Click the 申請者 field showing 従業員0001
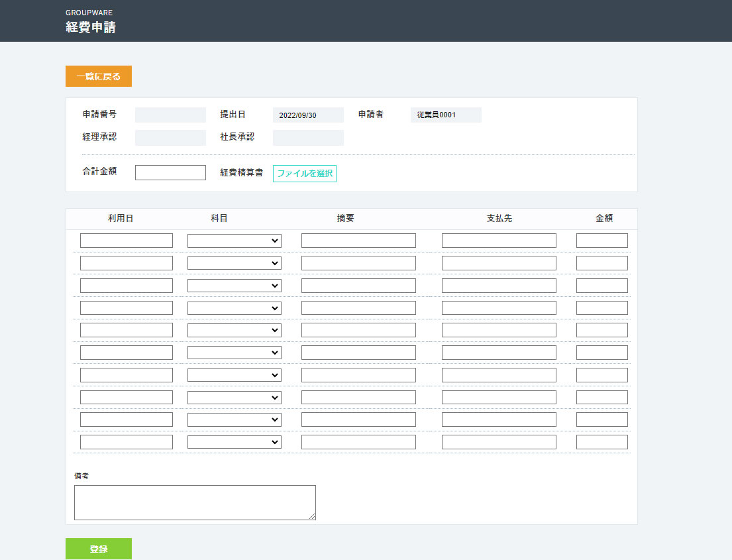 click(446, 115)
